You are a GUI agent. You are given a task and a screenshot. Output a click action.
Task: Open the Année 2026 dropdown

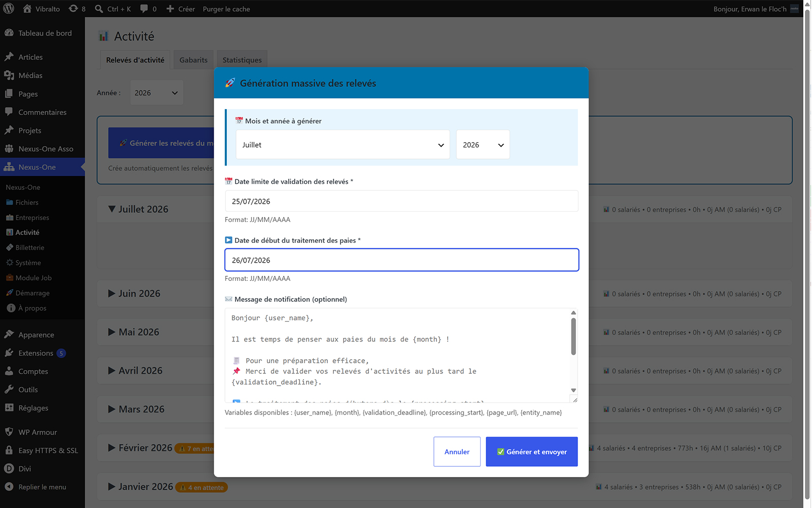[x=156, y=93]
